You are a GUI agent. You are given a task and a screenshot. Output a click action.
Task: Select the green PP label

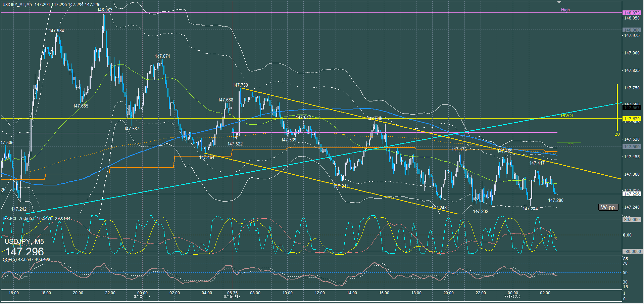click(x=570, y=145)
